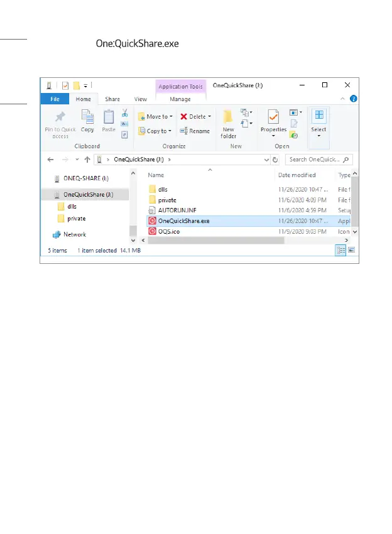Select ONEQ-SHARE (I:) in navigation pane
Screen dimensions: 392x534
(x=86, y=178)
